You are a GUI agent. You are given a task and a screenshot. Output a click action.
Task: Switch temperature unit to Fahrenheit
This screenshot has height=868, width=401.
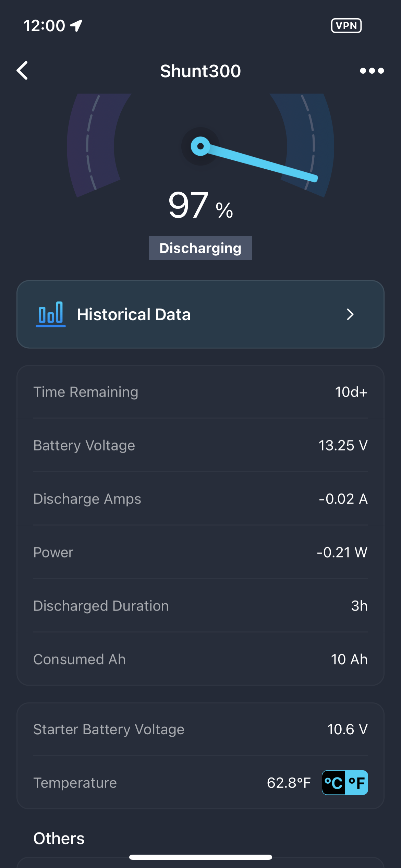(356, 783)
